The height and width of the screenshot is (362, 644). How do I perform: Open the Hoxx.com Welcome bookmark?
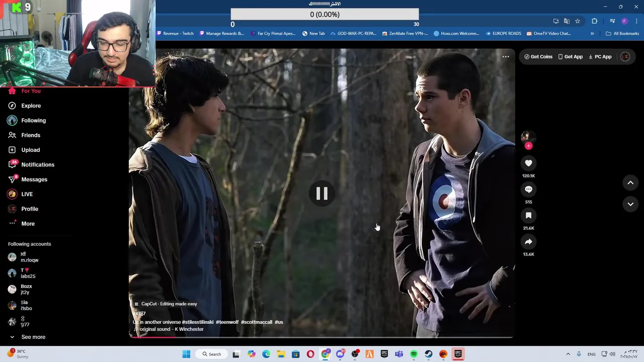pyautogui.click(x=456, y=34)
